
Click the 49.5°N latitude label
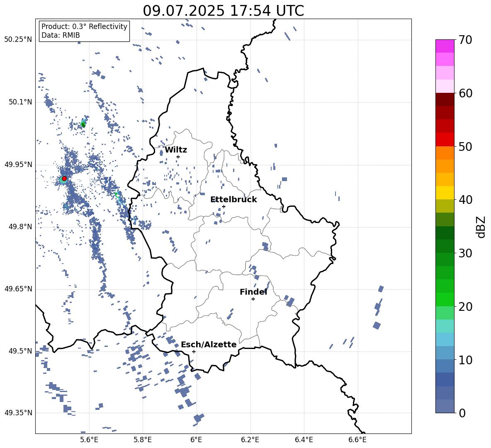pos(20,351)
